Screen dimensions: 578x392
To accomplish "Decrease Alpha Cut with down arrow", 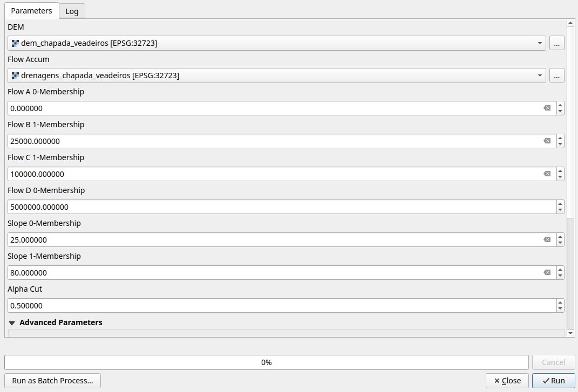I will click(560, 308).
